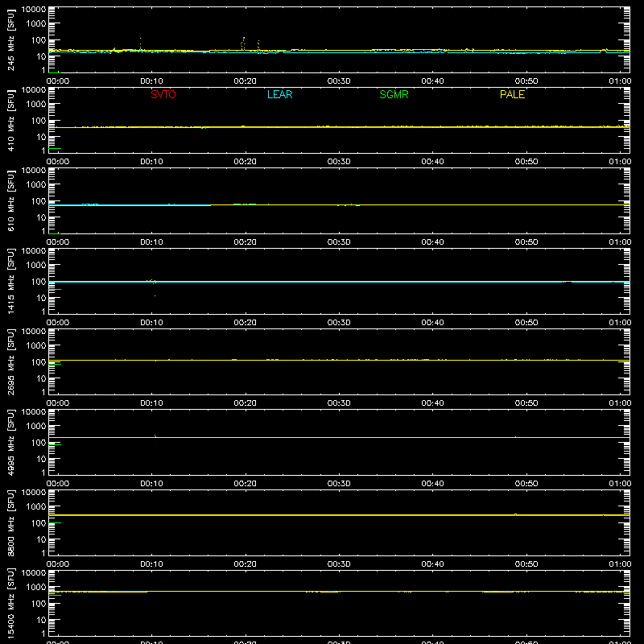The image size is (644, 644).
Task: Select the 610 MHz [SFU] axis title
Action: (11, 200)
